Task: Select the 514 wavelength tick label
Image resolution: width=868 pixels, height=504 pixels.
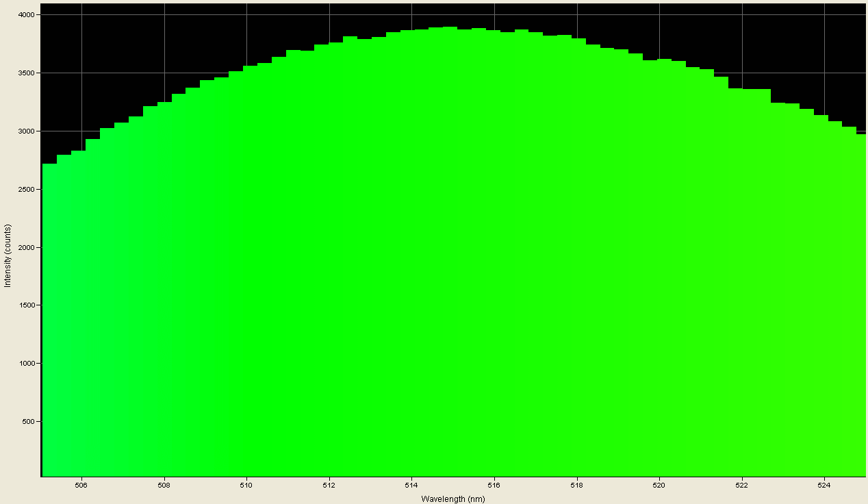Action: click(x=412, y=484)
